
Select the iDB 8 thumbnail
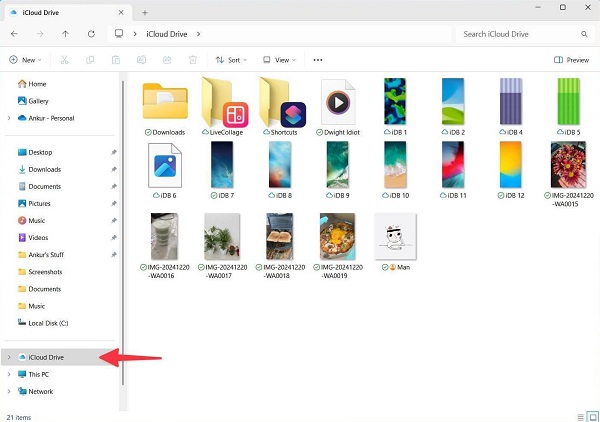tap(280, 165)
